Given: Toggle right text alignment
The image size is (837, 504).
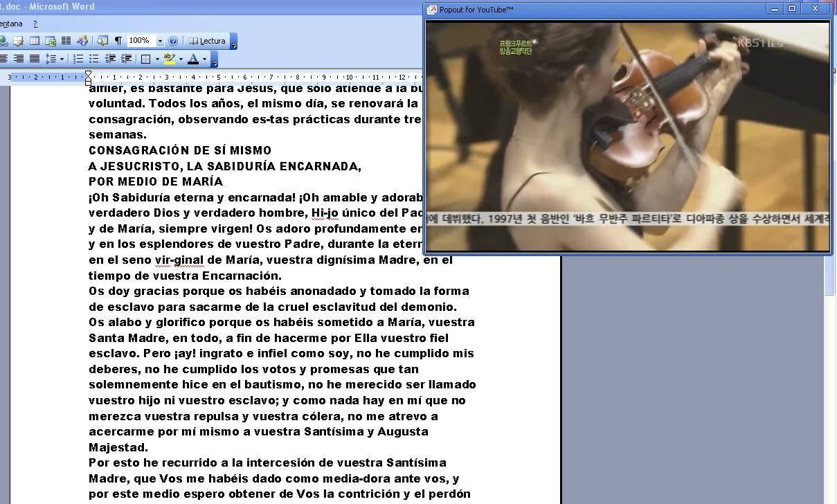Looking at the screenshot, I should 19,59.
